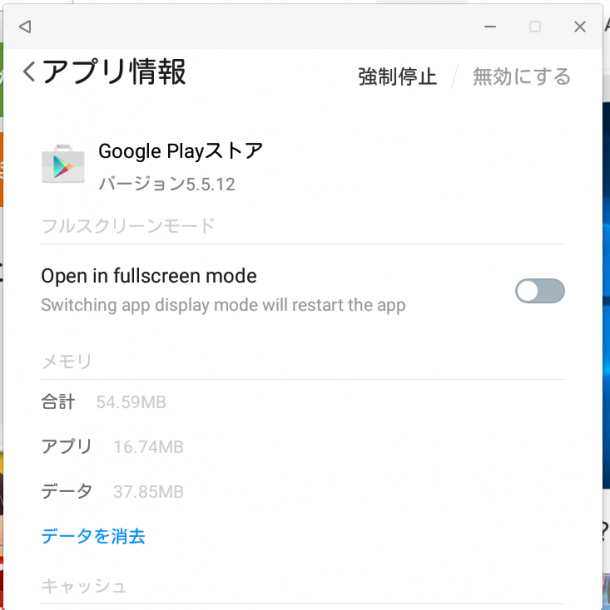The height and width of the screenshot is (610, 610).
Task: Click the Open in fullscreen mode label
Action: [x=149, y=276]
